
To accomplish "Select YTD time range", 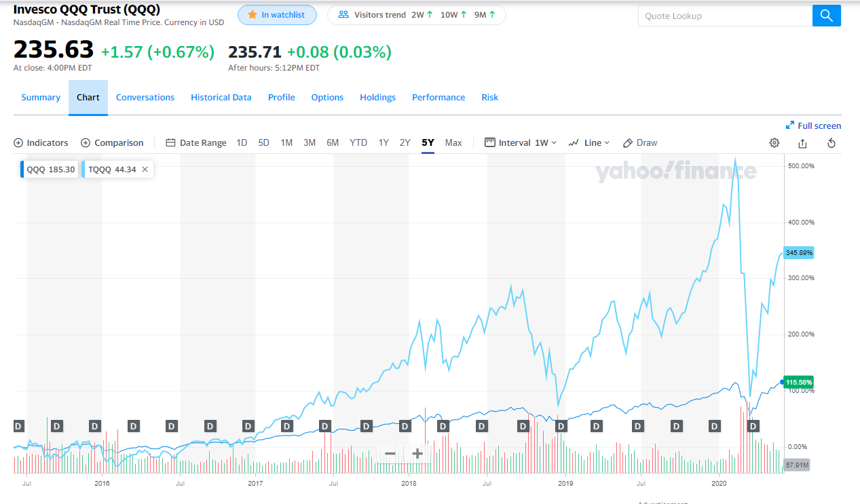I will click(x=358, y=143).
